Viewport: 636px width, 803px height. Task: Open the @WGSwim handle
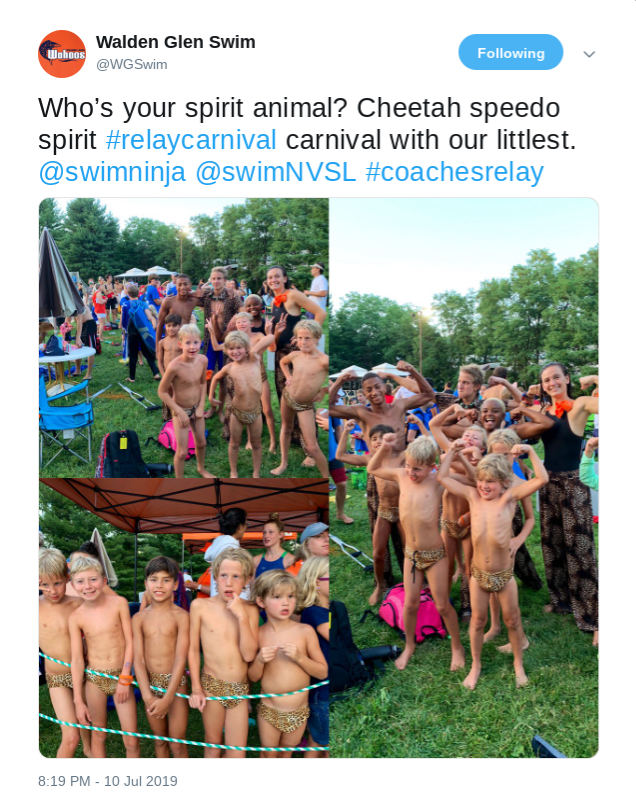tap(132, 65)
